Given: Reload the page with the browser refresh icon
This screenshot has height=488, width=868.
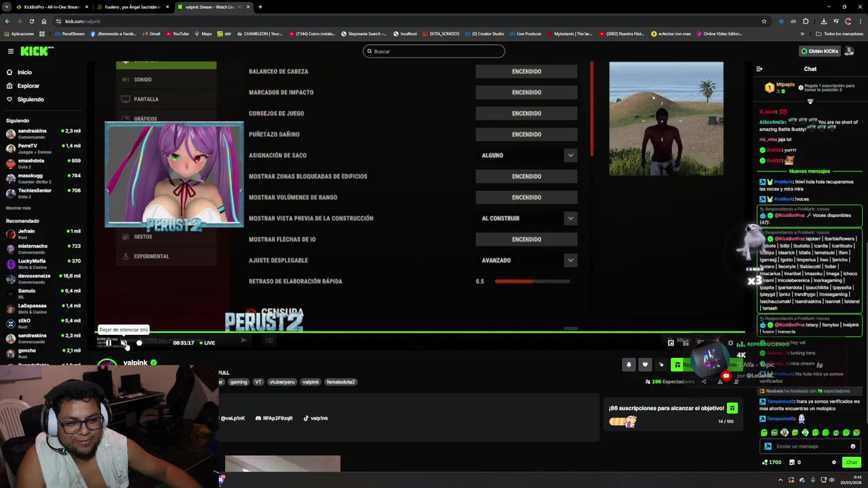Looking at the screenshot, I should coord(31,21).
